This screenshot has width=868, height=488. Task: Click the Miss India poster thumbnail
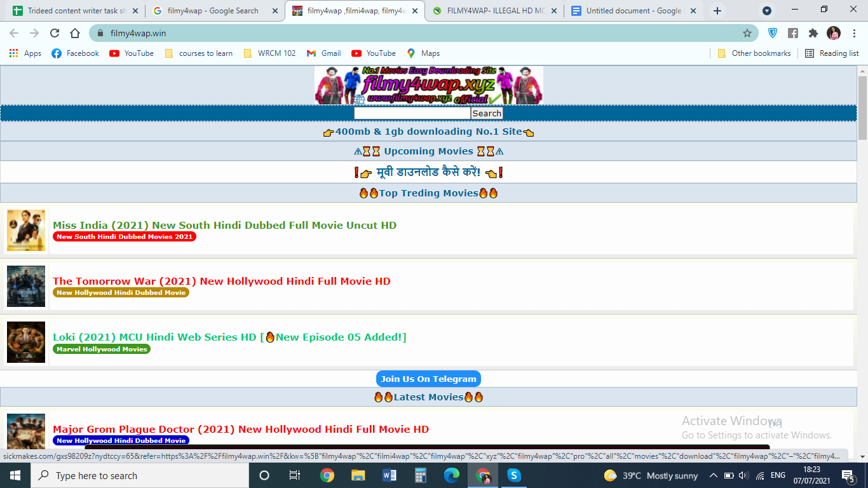[x=26, y=230]
